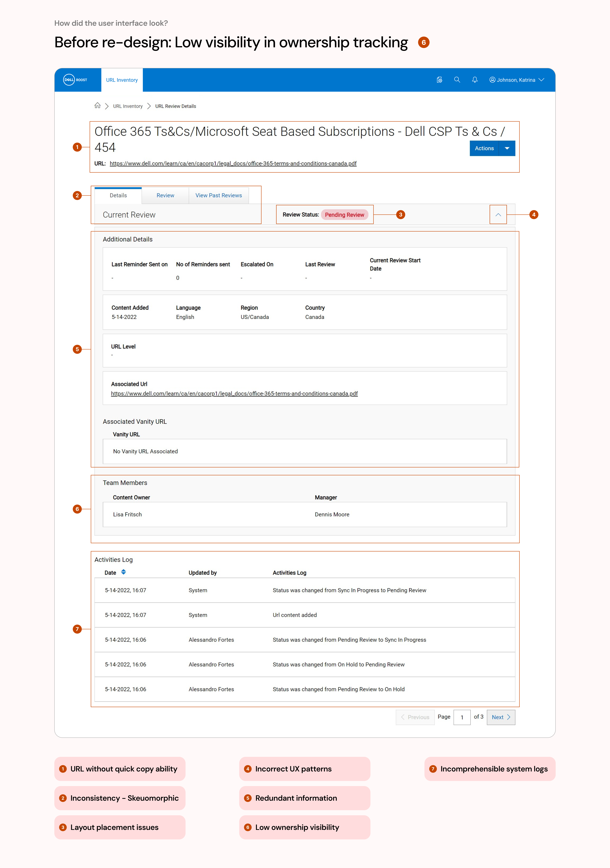Image resolution: width=610 pixels, height=868 pixels.
Task: Click Content Added date 5-14-2022
Action: pos(124,317)
